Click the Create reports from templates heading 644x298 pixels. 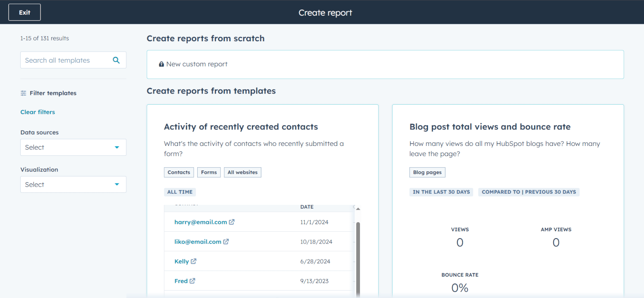(211, 91)
